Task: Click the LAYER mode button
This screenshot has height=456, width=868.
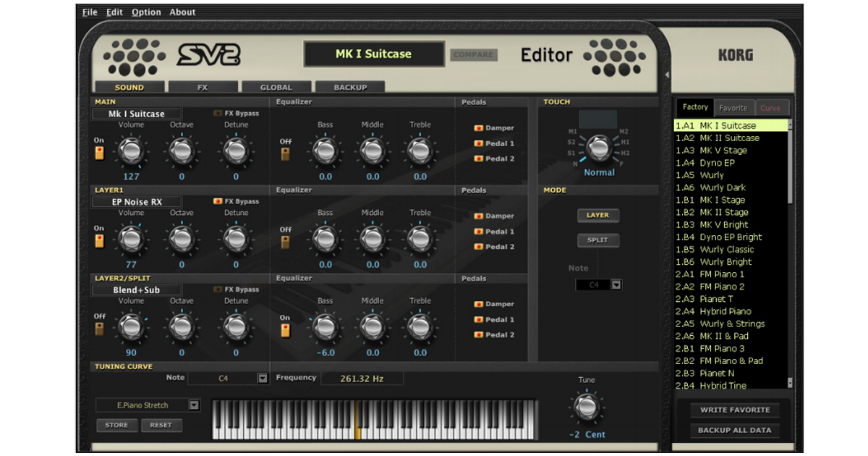Action: [597, 215]
